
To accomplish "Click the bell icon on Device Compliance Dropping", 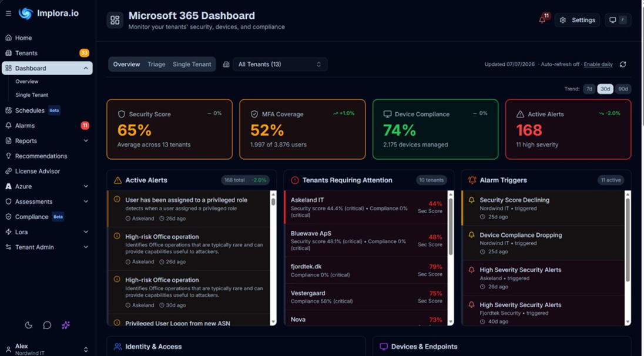I will 471,235.
